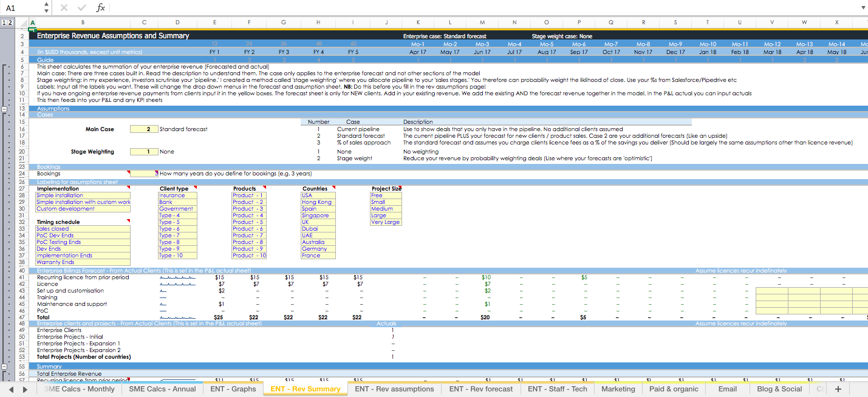This screenshot has height=397, width=868.
Task: Select the $10 recurring licence cell
Action: pyautogui.click(x=486, y=277)
